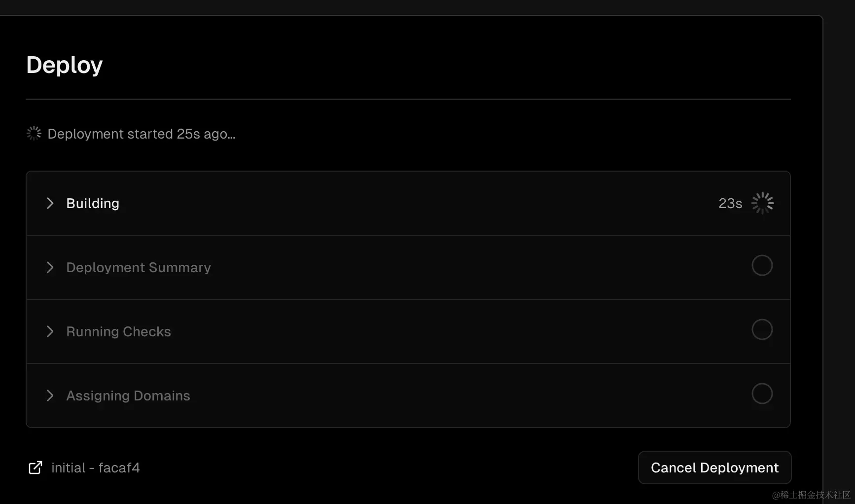
Task: Click the Deployment Summary pending status circle
Action: (x=762, y=265)
